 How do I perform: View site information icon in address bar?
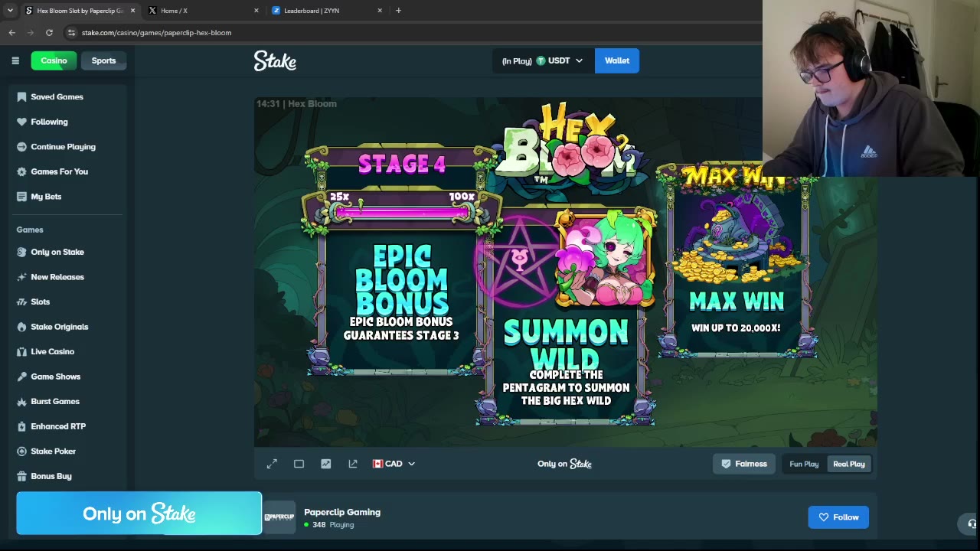click(71, 33)
